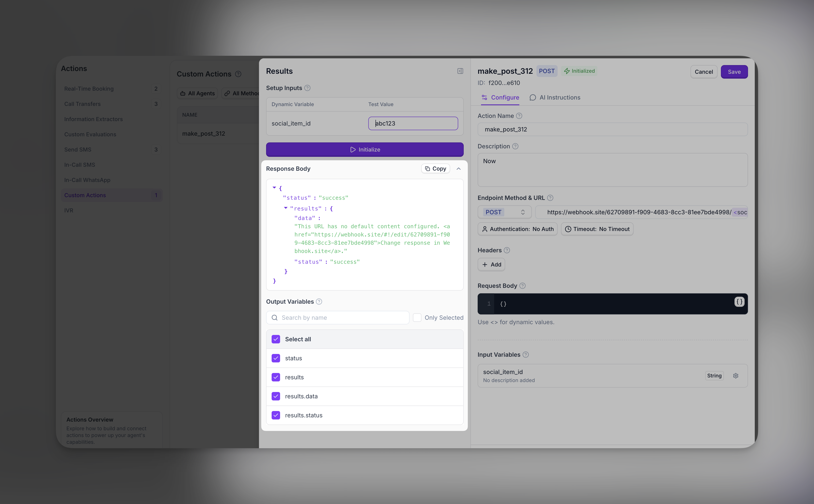Click the help icon beside Input Variables

tap(526, 355)
